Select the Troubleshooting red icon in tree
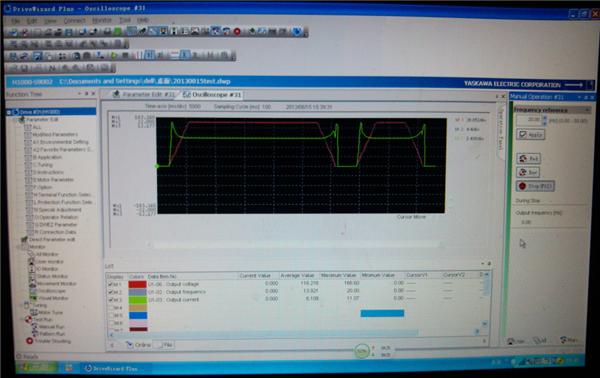 point(29,341)
